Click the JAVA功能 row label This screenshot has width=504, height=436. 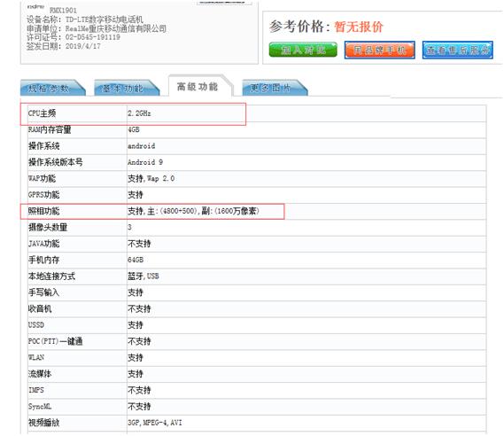pos(43,244)
